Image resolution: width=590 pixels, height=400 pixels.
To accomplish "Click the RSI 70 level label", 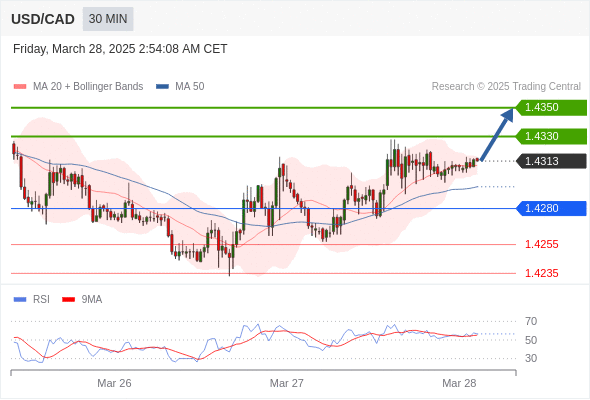I will pyautogui.click(x=531, y=321).
